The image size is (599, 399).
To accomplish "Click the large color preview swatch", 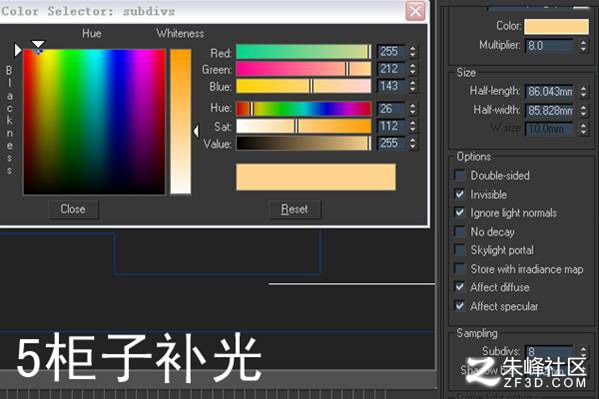I will [316, 177].
